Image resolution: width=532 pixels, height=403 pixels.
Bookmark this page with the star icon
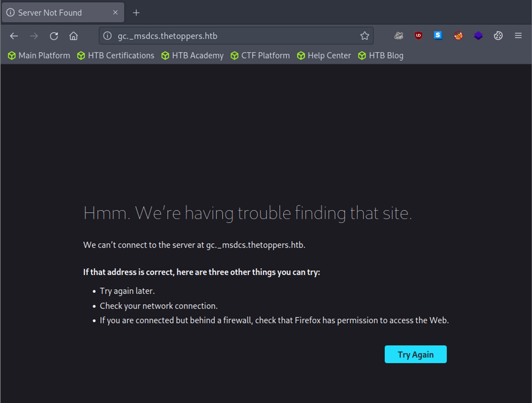point(364,36)
